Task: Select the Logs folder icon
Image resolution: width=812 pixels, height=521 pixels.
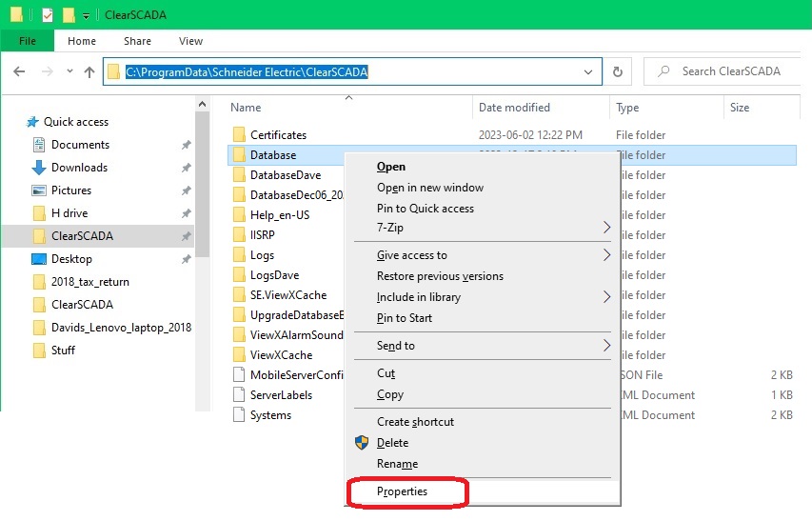Action: (239, 255)
